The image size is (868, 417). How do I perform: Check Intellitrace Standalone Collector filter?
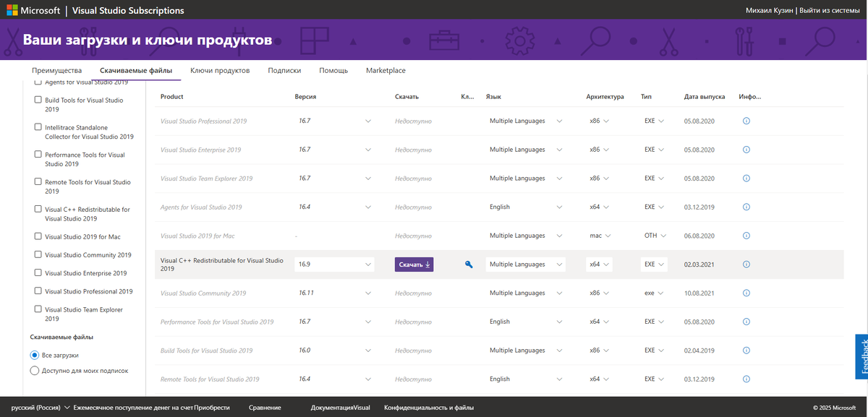(x=38, y=127)
